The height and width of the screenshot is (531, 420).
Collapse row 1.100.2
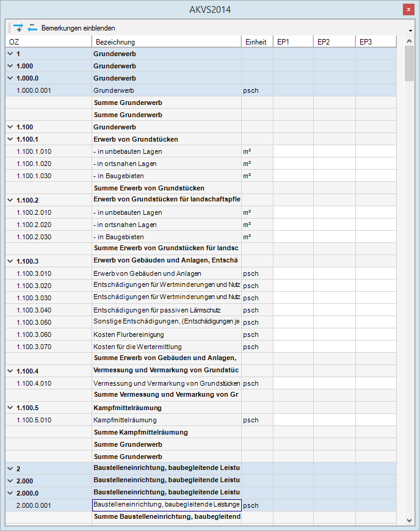[x=10, y=200]
